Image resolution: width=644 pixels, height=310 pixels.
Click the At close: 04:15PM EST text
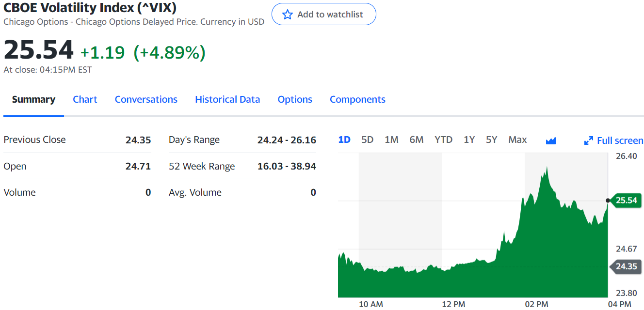pyautogui.click(x=48, y=70)
